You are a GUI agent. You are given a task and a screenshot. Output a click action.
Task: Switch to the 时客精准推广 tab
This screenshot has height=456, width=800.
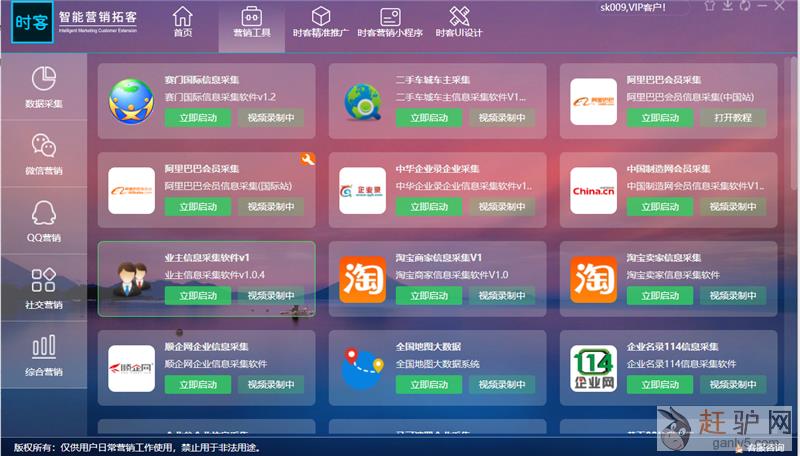(321, 22)
